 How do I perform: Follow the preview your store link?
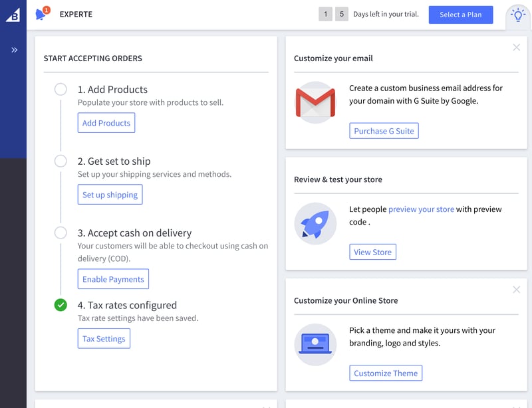point(421,209)
